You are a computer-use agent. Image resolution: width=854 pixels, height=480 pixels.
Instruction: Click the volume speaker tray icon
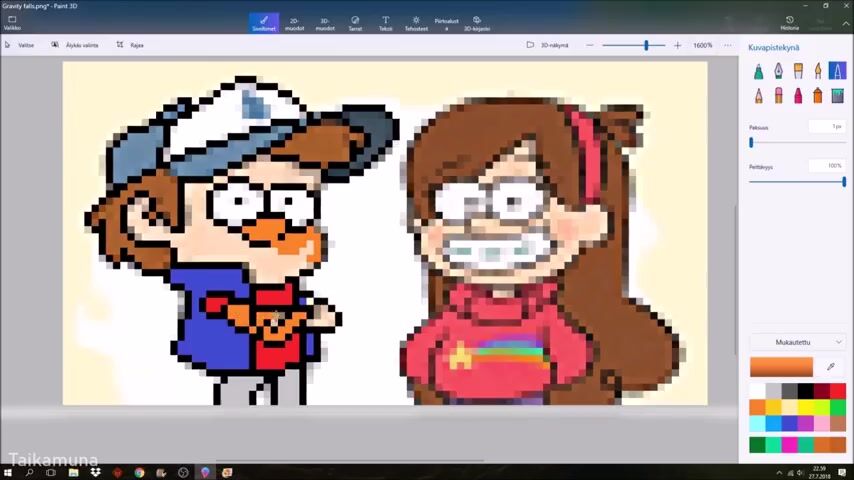point(800,473)
